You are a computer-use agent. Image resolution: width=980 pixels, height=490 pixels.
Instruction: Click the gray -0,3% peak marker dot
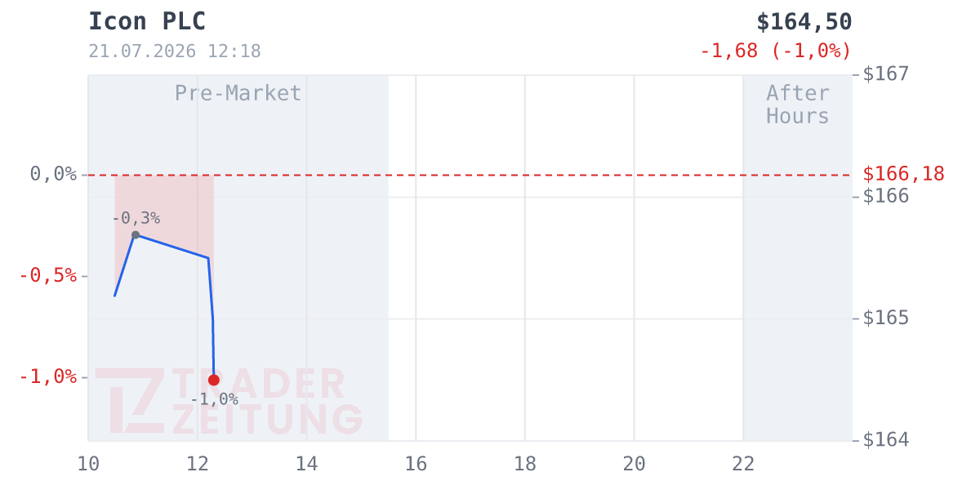pyautogui.click(x=136, y=235)
